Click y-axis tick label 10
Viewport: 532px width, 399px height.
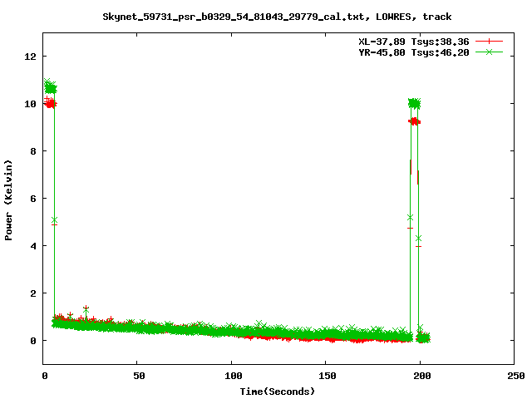pyautogui.click(x=30, y=104)
